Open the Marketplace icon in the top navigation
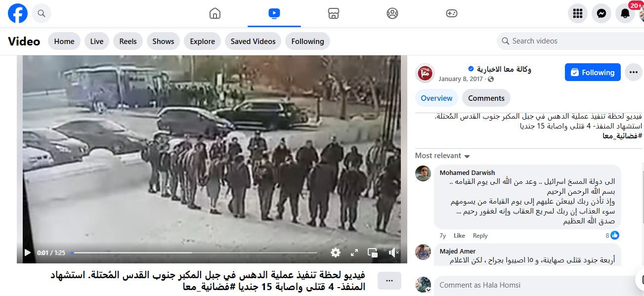This screenshot has width=644, height=296. pos(334,13)
